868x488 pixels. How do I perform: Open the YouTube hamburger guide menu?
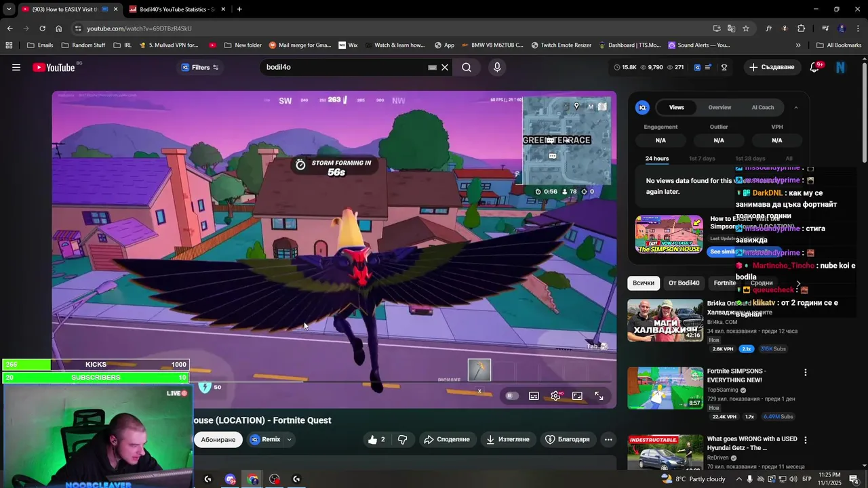point(16,67)
